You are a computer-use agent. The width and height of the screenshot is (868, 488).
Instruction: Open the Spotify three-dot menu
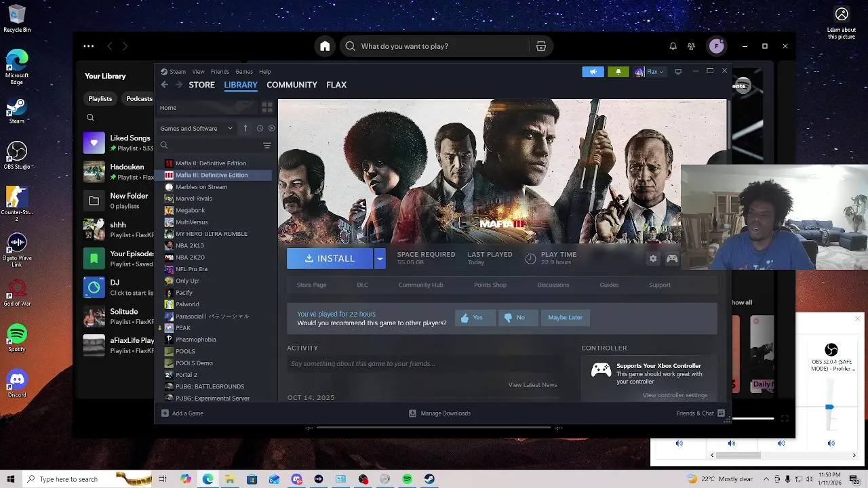point(89,46)
